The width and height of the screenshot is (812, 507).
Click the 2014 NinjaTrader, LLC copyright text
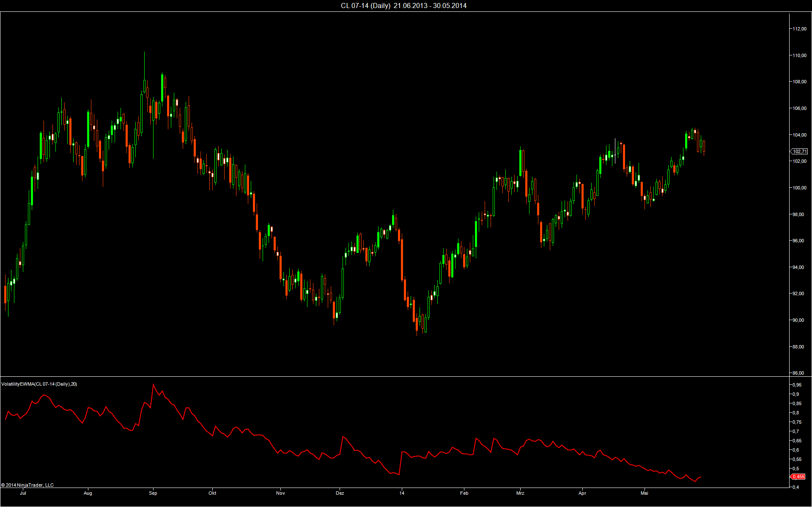[x=27, y=485]
